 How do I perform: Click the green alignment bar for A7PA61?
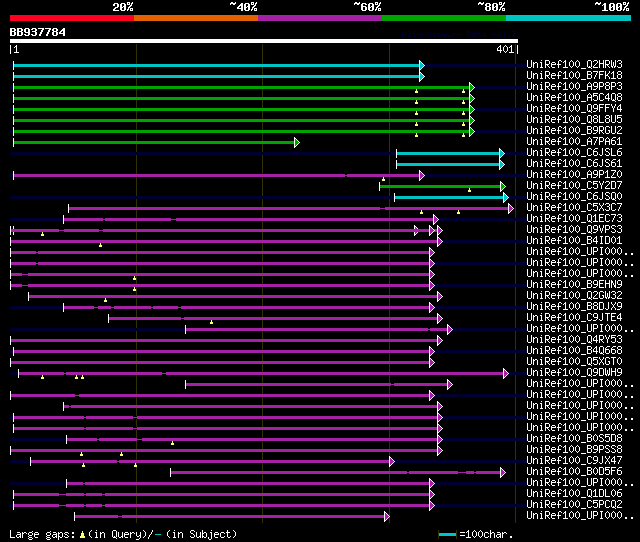click(154, 142)
